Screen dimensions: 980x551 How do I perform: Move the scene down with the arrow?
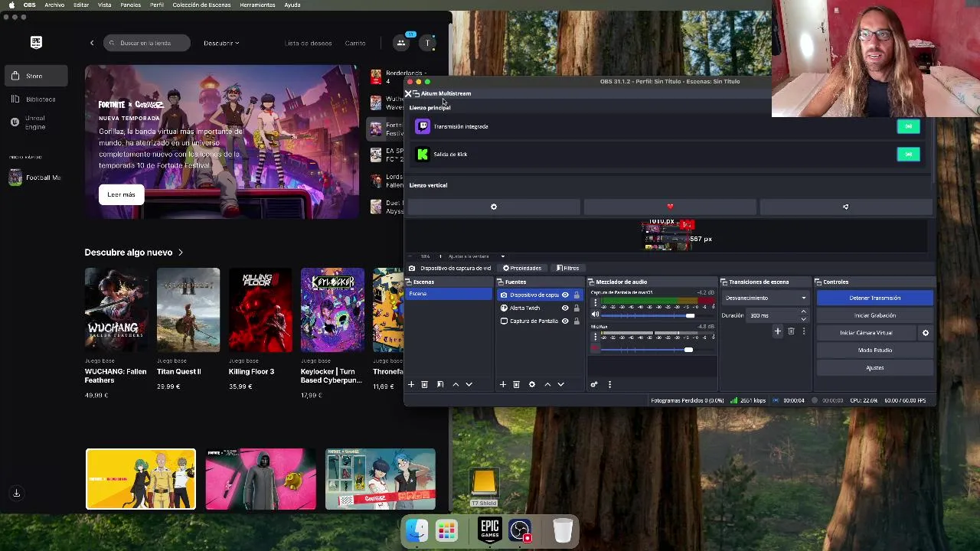coord(469,384)
